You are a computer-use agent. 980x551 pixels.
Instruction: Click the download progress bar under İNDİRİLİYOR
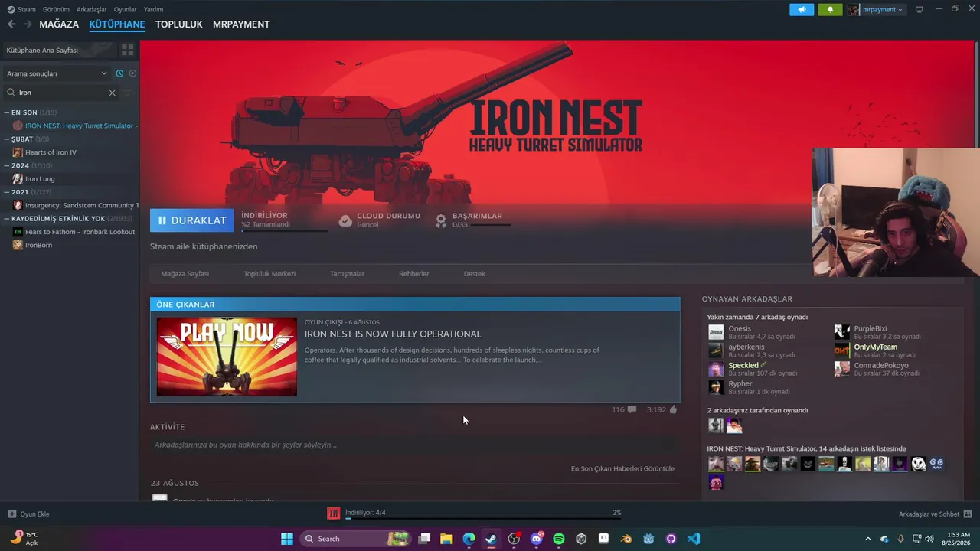tap(284, 230)
